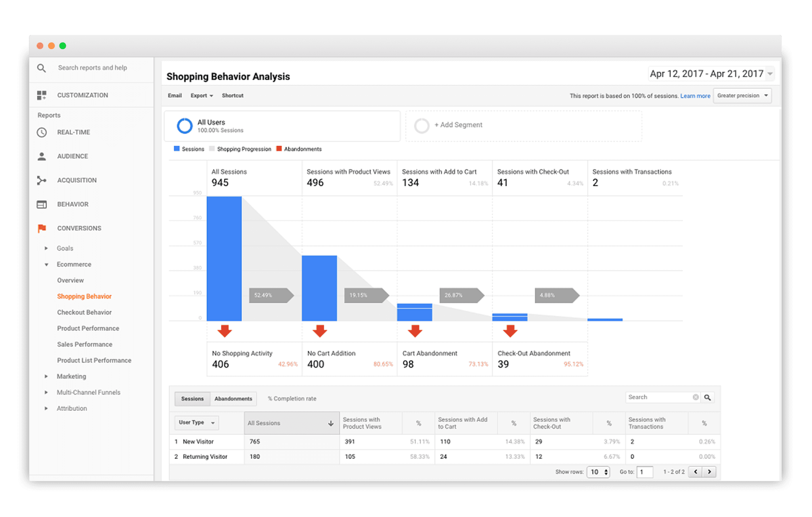Screen dimensions: 812x517
Task: Click the Acquisition icon
Action: coord(42,180)
